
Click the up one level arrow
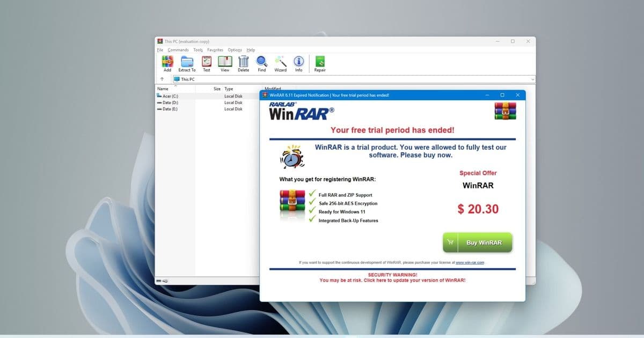click(162, 79)
